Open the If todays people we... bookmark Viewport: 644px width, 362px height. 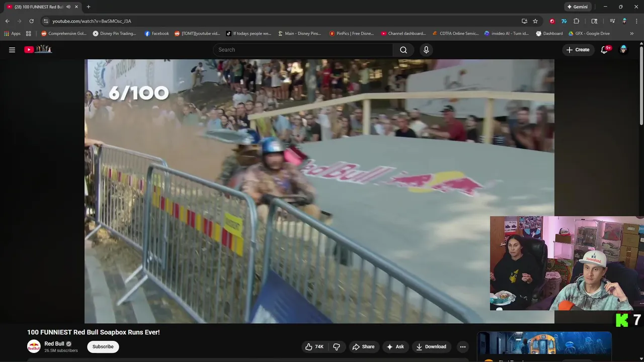click(x=249, y=34)
